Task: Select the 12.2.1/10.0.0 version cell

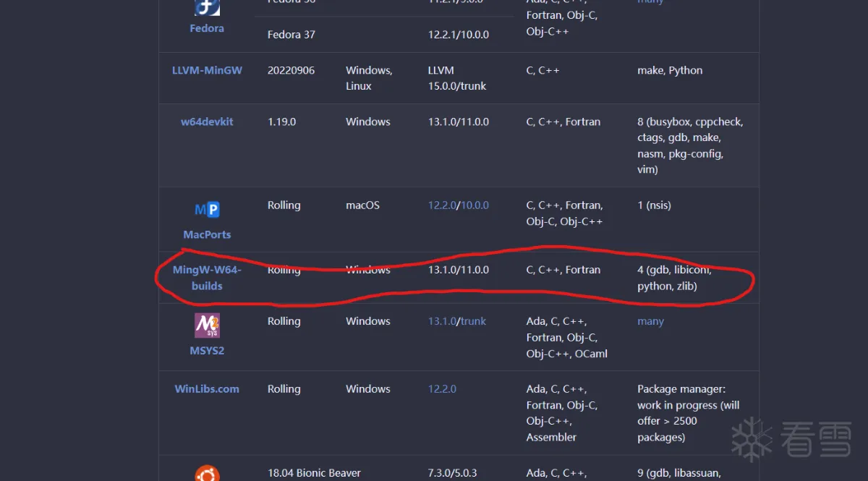Action: 459,35
